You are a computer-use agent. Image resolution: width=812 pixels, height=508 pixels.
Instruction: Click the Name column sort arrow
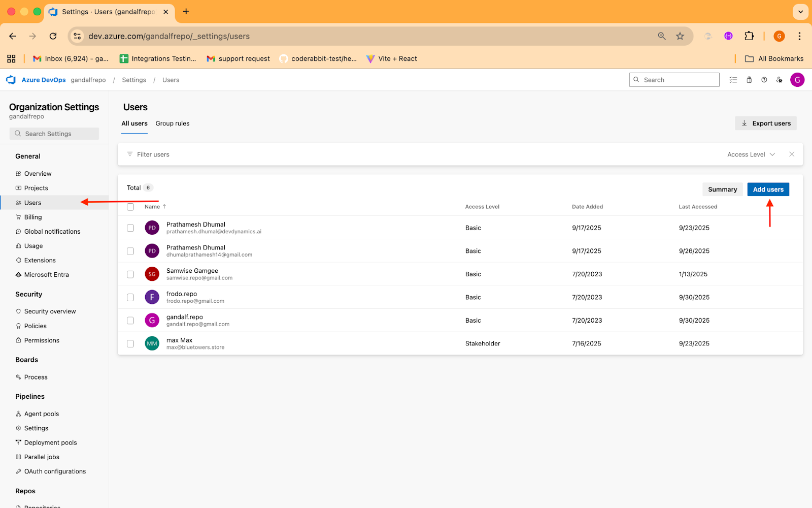click(x=164, y=207)
